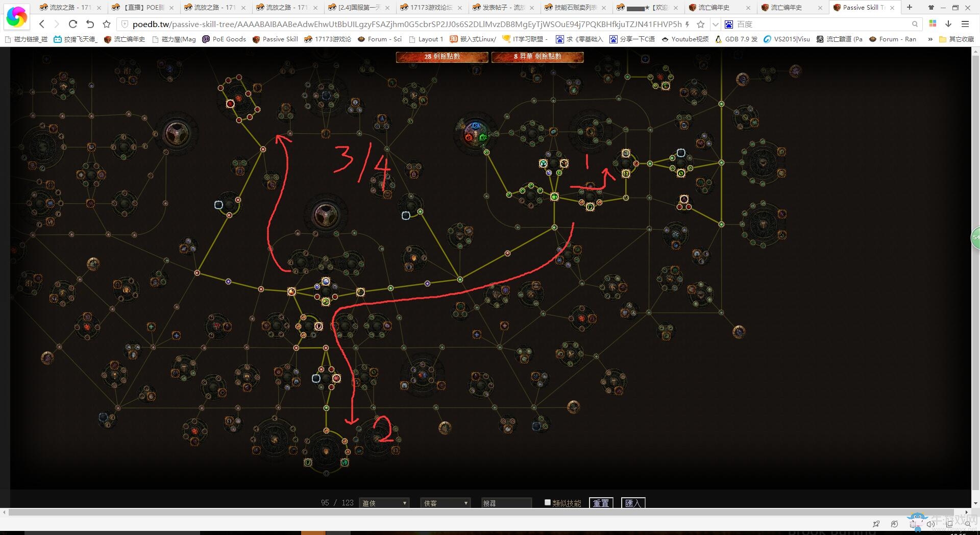Open the PoE Goods bookmark
The image size is (980, 535).
[224, 39]
